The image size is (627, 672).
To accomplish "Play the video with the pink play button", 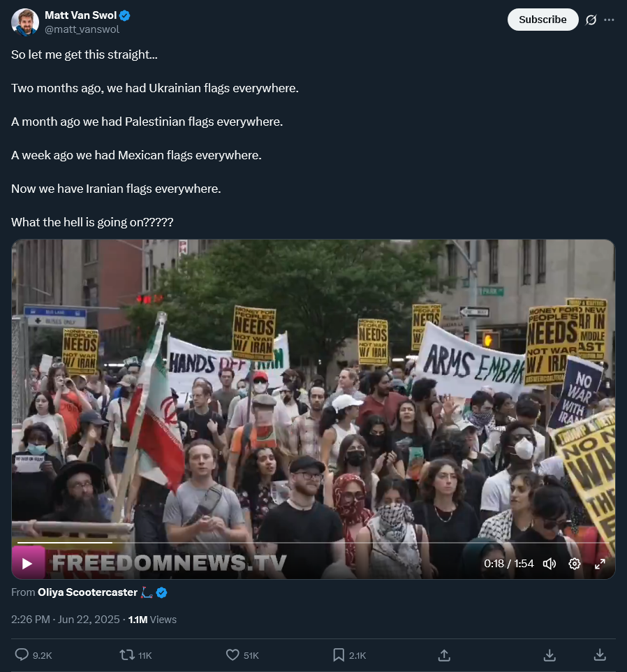I will click(27, 563).
